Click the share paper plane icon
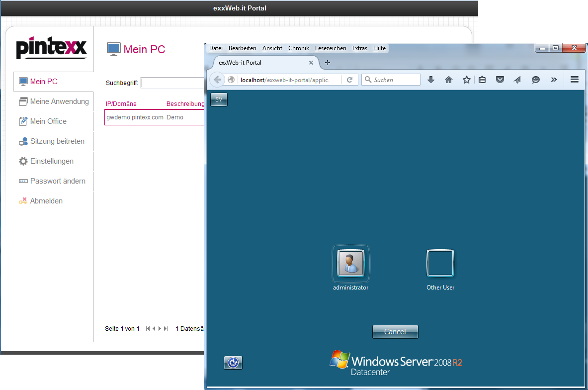Screen dimensions: 588x390 tap(517, 80)
